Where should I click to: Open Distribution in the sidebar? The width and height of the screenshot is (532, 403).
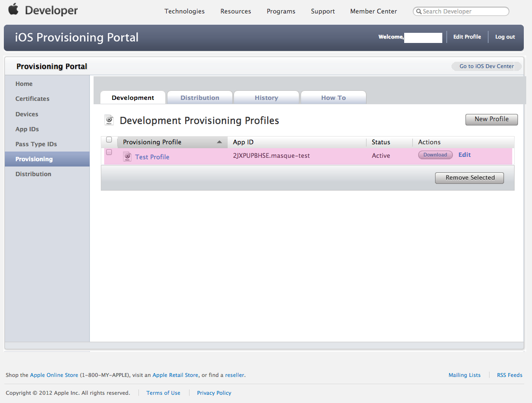33,174
